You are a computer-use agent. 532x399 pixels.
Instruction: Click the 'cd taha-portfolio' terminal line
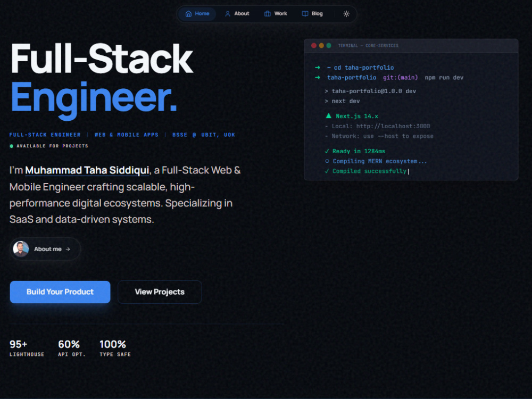[360, 68]
